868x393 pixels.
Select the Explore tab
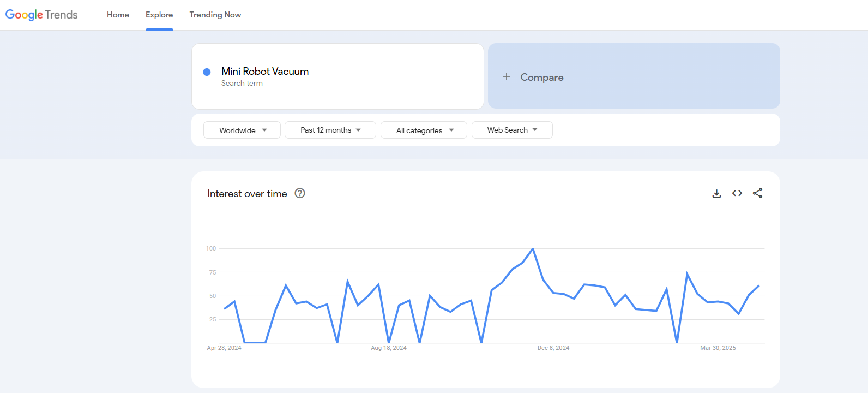pyautogui.click(x=159, y=15)
